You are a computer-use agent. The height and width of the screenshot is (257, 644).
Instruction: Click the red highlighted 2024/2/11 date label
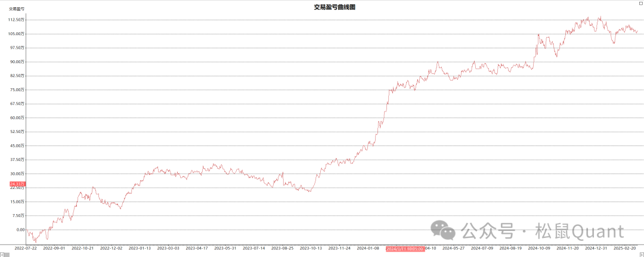(405, 248)
